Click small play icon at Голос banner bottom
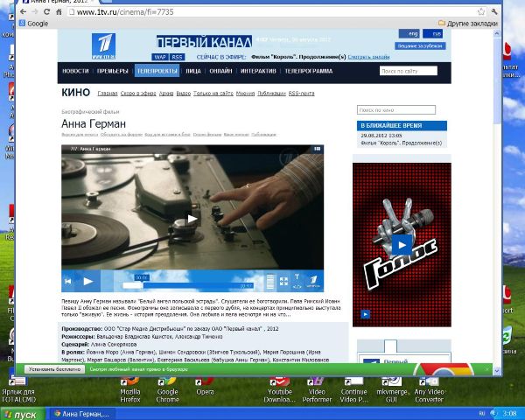Viewport: 525px width, 420px height. (365, 314)
